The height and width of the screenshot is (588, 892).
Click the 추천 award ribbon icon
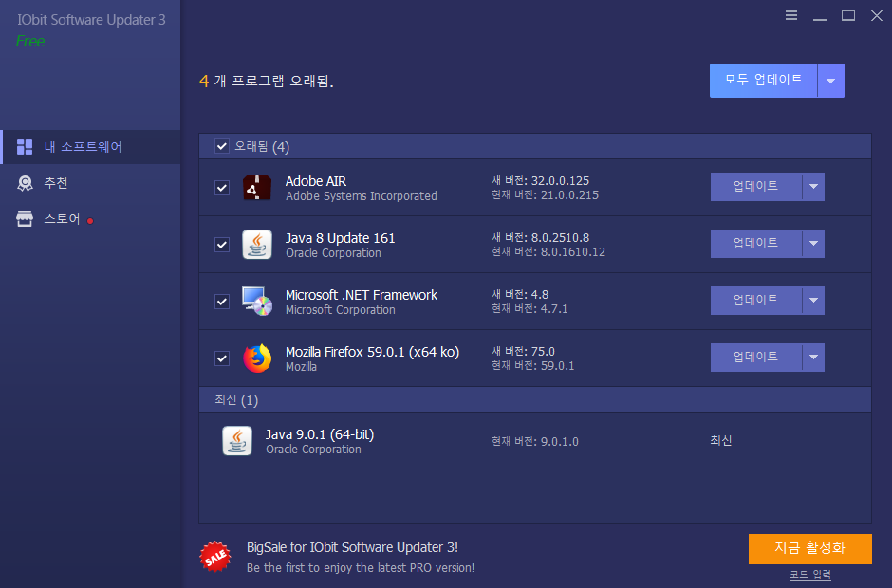[25, 183]
